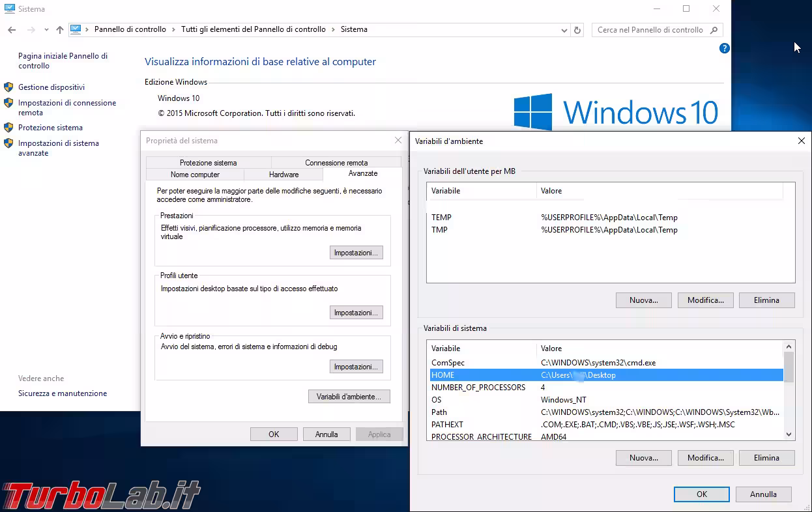Click Modifica button for system variables
This screenshot has height=512, width=812.
[705, 458]
